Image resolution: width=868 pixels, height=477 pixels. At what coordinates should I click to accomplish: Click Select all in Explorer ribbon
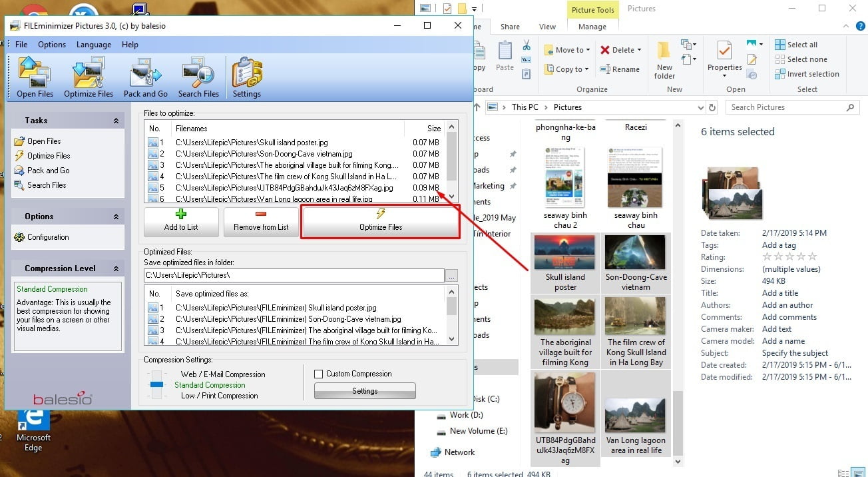coord(796,45)
